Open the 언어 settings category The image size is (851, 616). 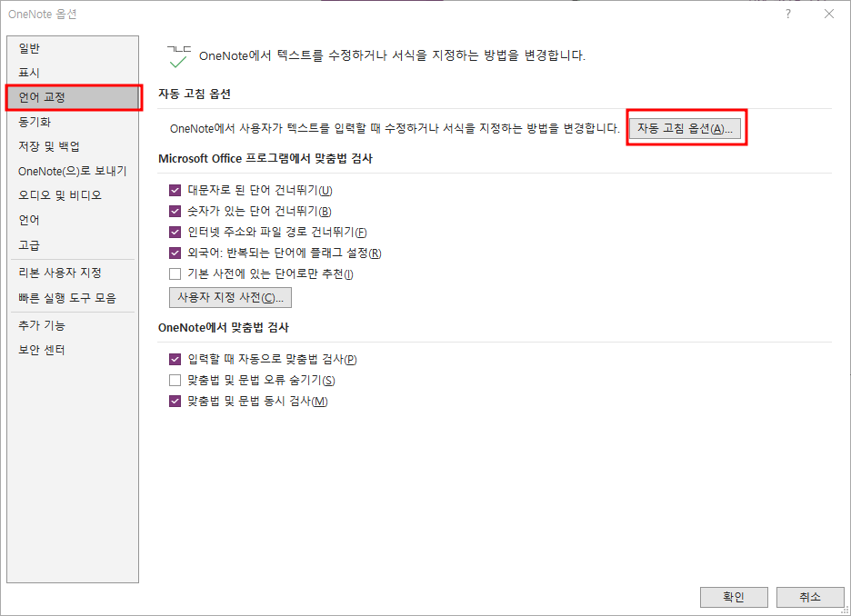coord(73,220)
